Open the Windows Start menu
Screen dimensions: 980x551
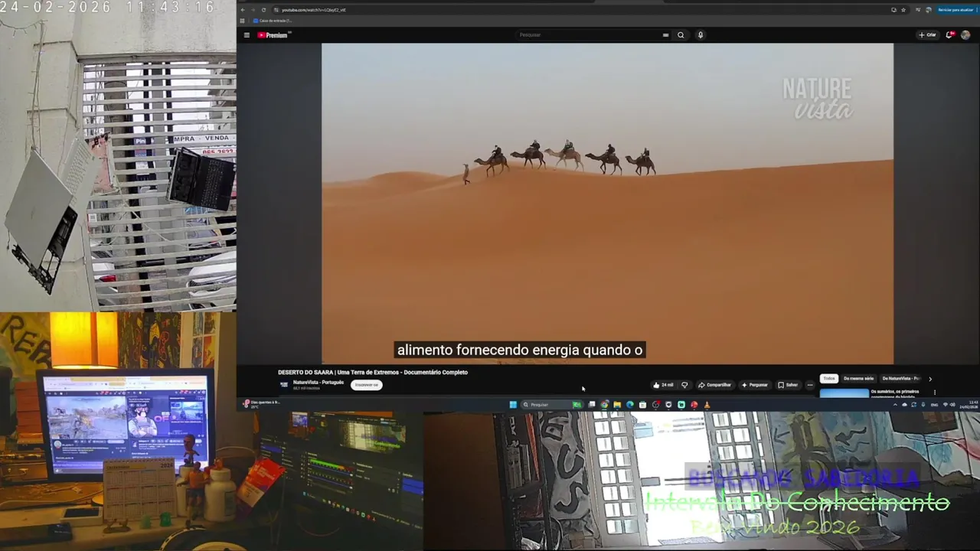tap(513, 405)
